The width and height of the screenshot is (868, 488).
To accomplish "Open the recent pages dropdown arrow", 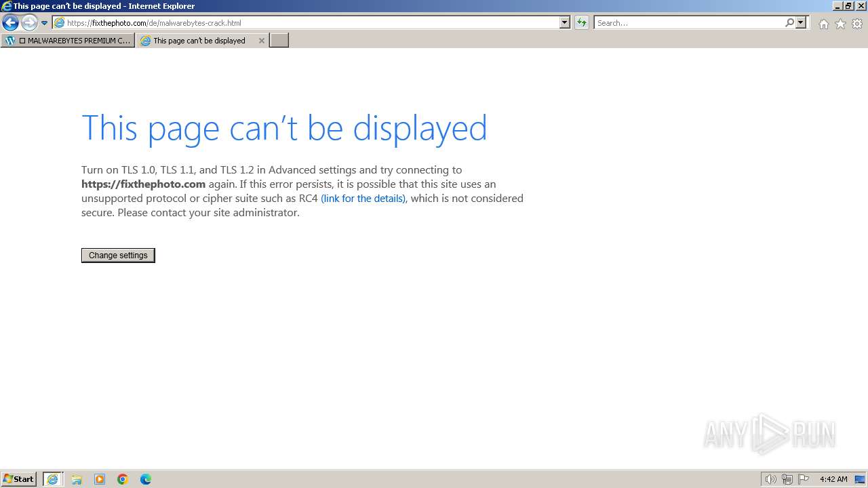I will coord(45,23).
